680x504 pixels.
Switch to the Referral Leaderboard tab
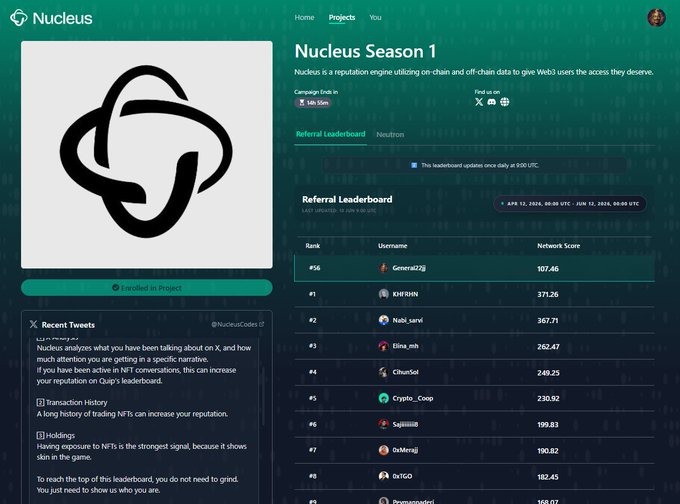[330, 134]
